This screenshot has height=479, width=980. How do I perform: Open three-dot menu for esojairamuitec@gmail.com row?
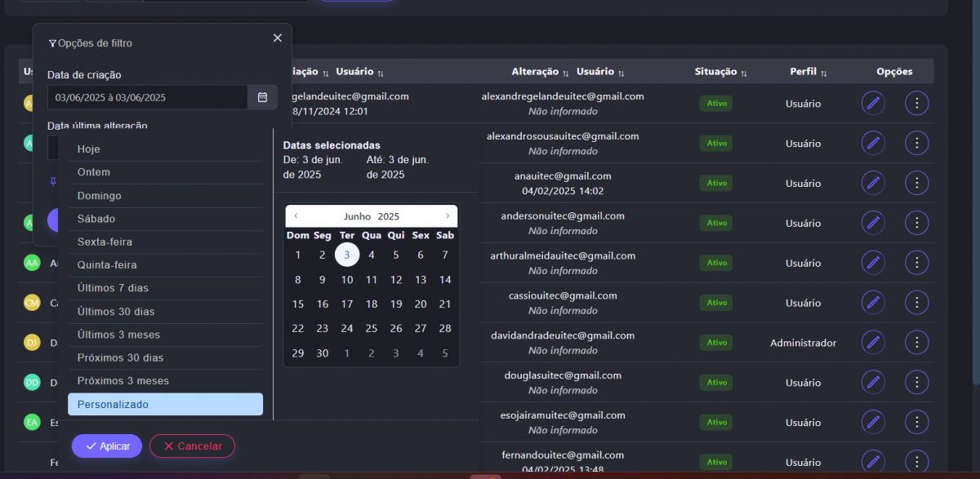coord(917,423)
